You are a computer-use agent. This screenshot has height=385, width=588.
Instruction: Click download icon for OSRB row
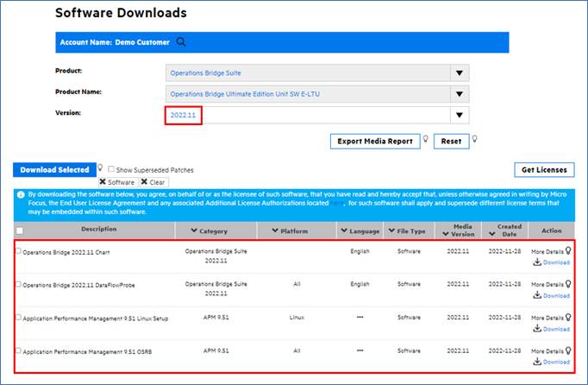point(537,362)
